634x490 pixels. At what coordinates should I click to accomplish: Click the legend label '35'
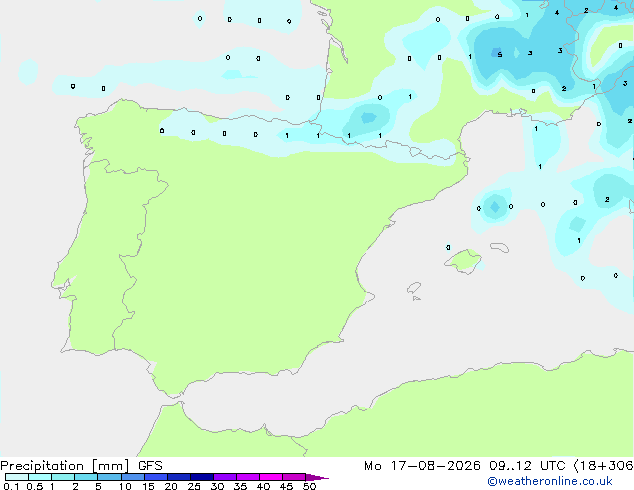pyautogui.click(x=240, y=486)
